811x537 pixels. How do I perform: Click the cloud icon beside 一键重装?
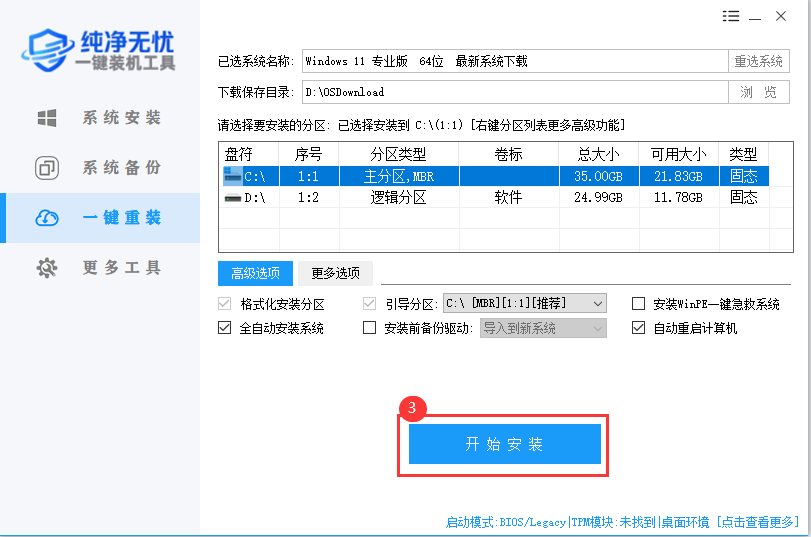click(x=47, y=218)
